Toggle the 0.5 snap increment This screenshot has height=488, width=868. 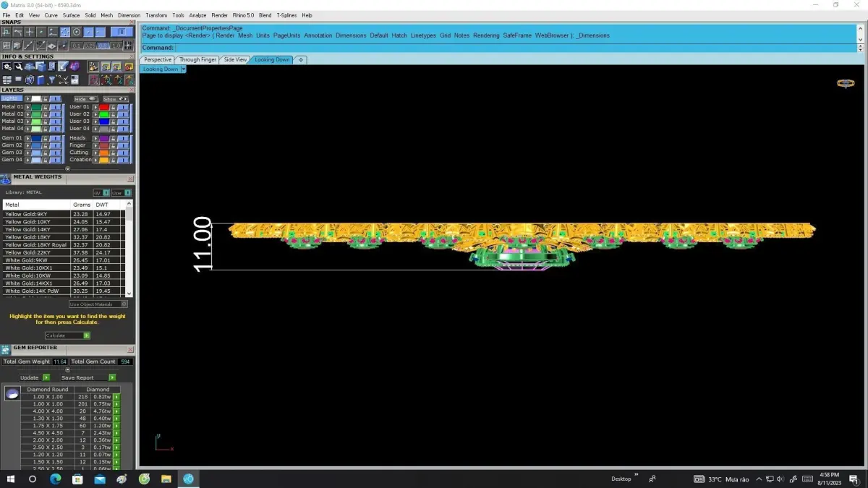[x=103, y=46]
